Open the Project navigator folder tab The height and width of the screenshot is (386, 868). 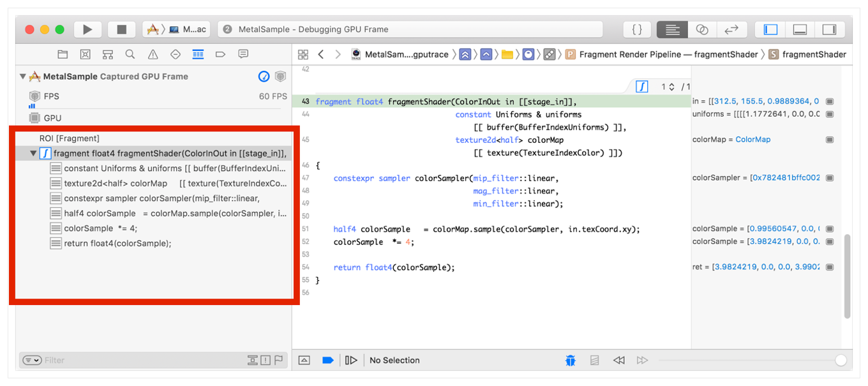[x=63, y=54]
